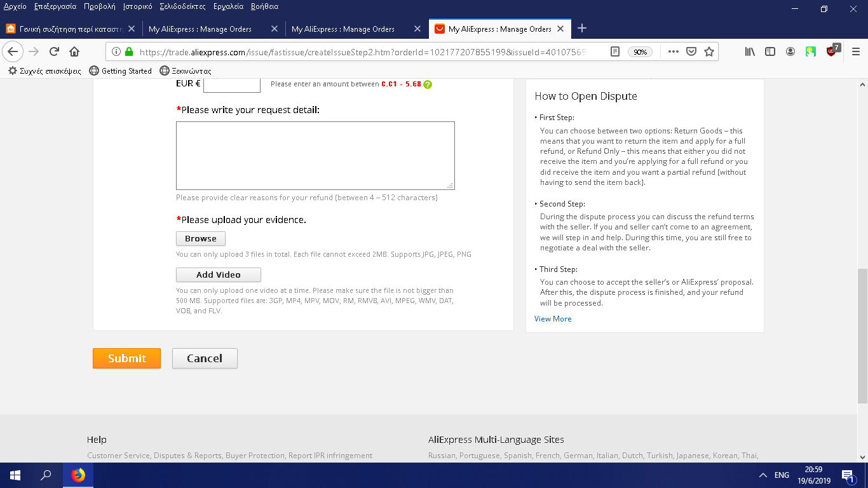The height and width of the screenshot is (488, 868).
Task: Open the Windows Start menu
Action: click(15, 475)
